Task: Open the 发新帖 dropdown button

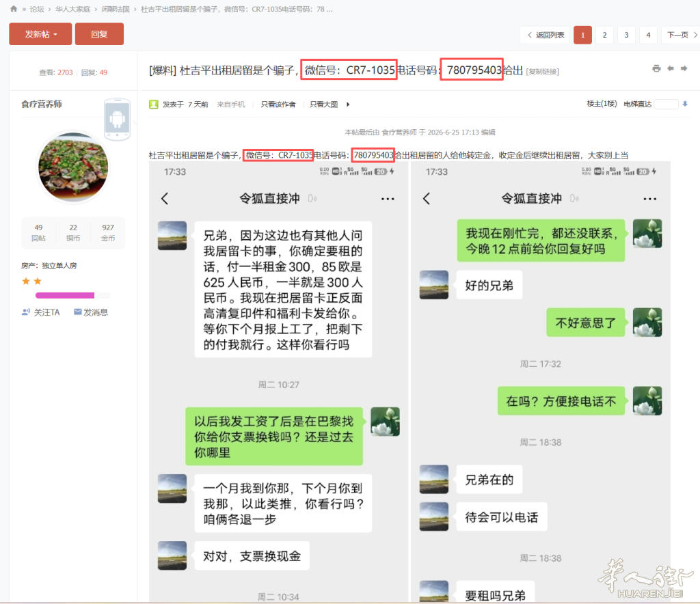Action: tap(40, 34)
